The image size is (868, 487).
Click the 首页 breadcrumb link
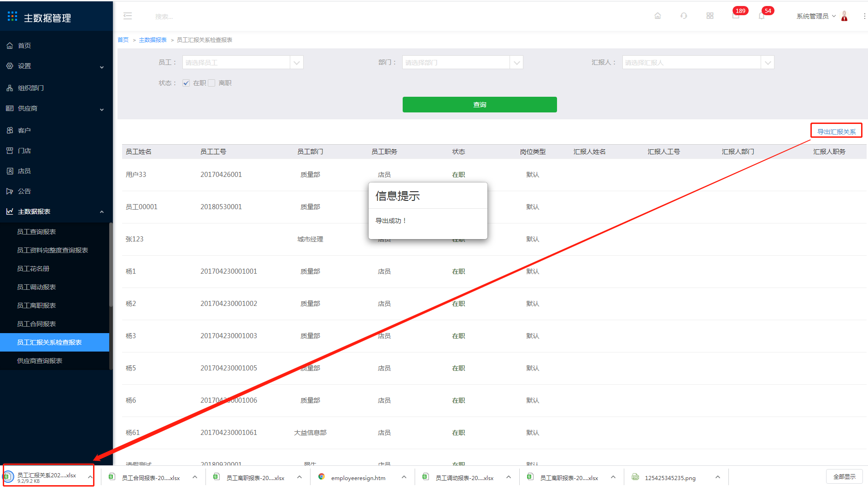123,40
